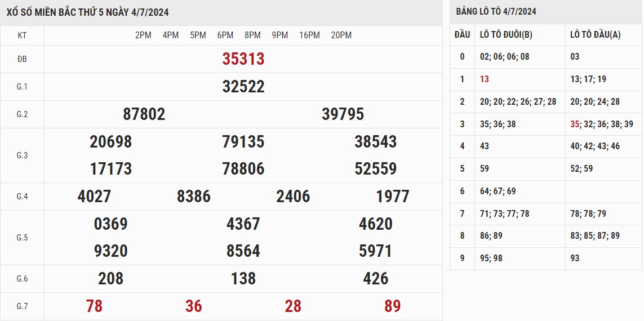Click the title Xổ số miền Bắc thứ 5
Viewport: 644px width, 321px height.
(87, 12)
